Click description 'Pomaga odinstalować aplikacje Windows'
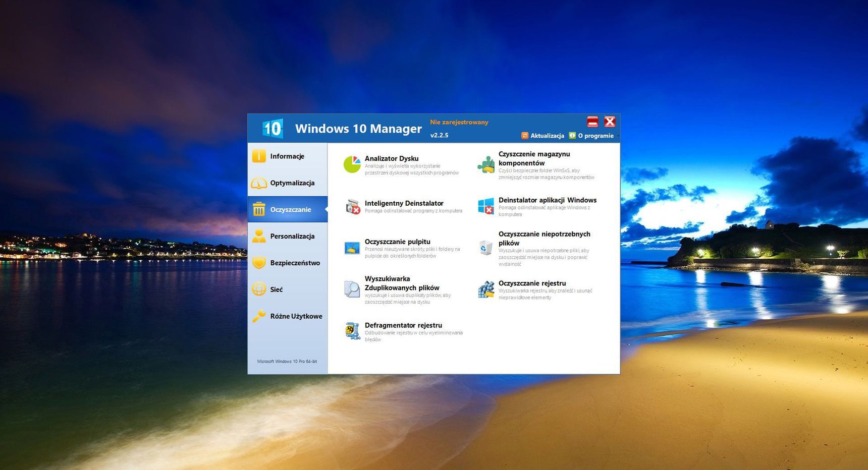This screenshot has height=470, width=868. point(545,211)
